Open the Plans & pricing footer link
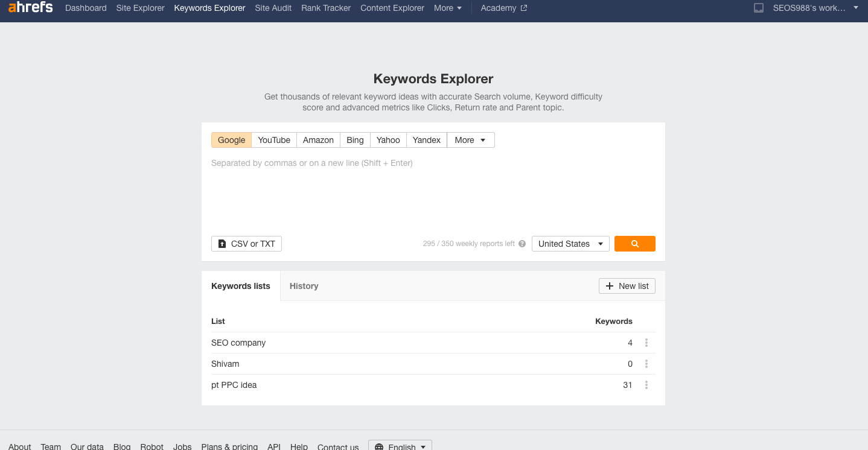Viewport: 868px width, 450px height. pyautogui.click(x=229, y=446)
